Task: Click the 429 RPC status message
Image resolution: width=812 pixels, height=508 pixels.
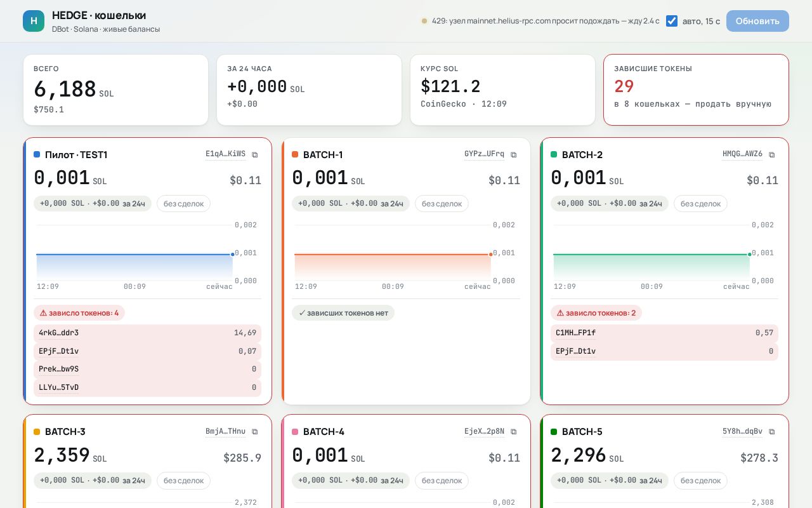Action: click(x=540, y=21)
